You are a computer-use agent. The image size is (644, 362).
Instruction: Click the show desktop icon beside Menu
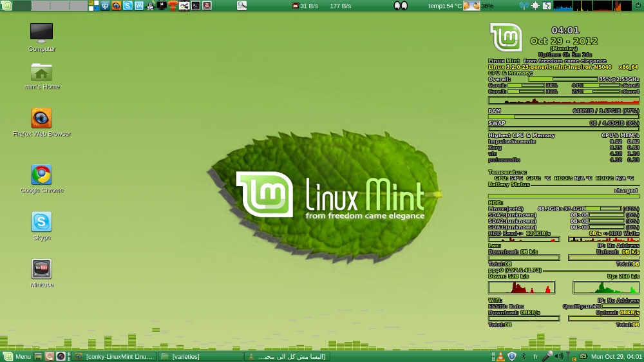tap(38, 356)
